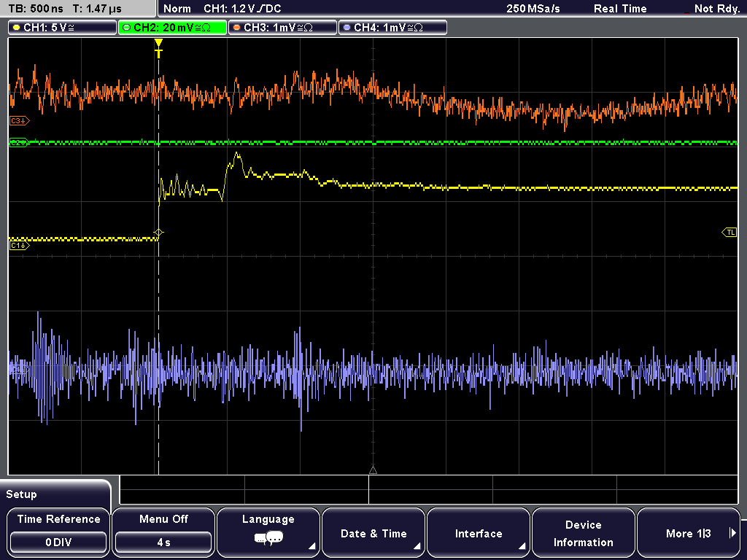Click the More page arrow icon
The width and height of the screenshot is (747, 560).
(732, 533)
